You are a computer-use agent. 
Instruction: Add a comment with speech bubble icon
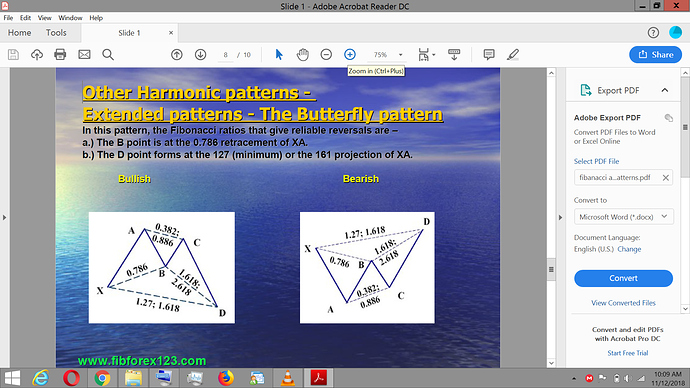488,55
